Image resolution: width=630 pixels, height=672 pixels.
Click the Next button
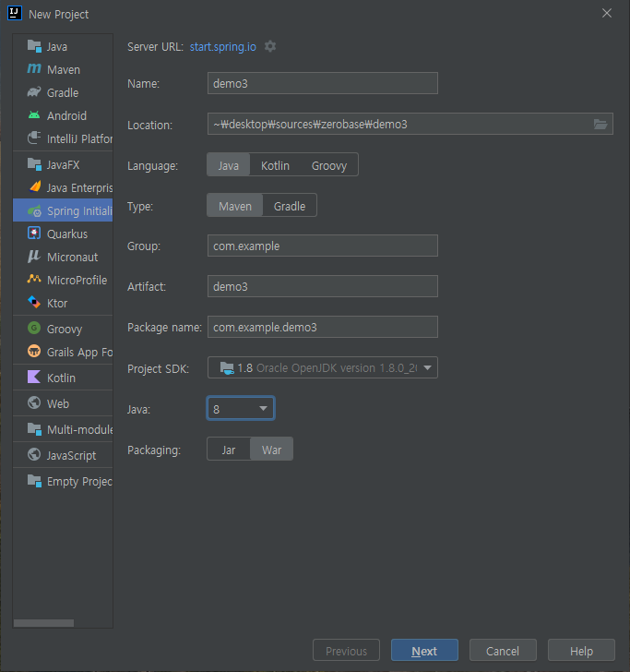point(424,651)
